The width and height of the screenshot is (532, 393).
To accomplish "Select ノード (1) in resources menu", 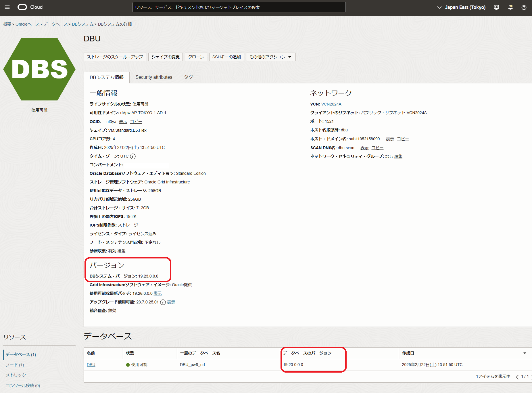I will click(x=15, y=365).
